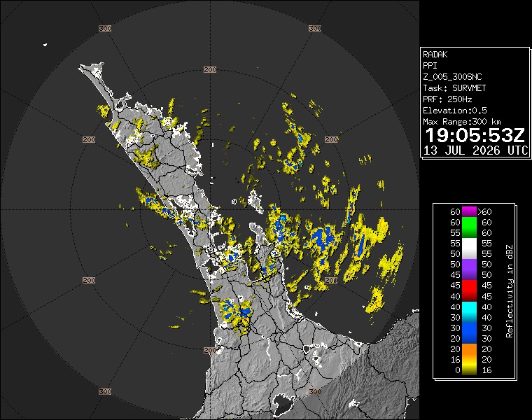Screen dimensions: 532x420
Task: Pick the blue 30 dBZ legend swatch
Action: click(x=469, y=332)
